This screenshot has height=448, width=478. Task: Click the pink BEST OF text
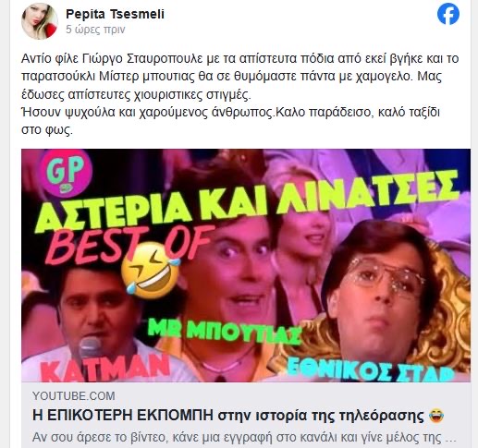click(129, 245)
